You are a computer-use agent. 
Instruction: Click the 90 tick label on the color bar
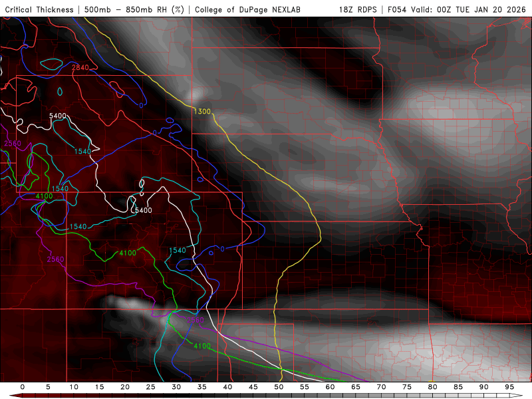(484, 387)
